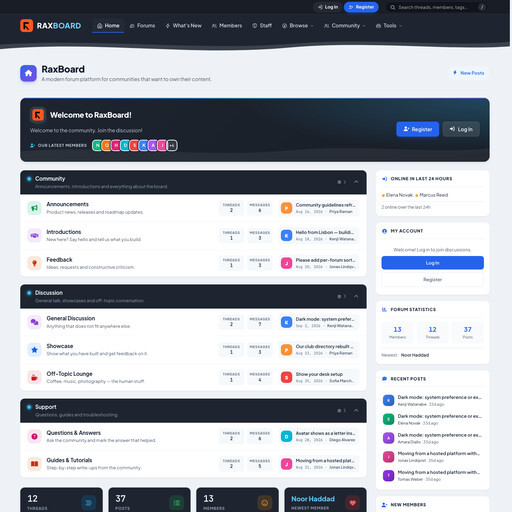The width and height of the screenshot is (512, 512).
Task: Collapse the Support category section
Action: click(356, 410)
